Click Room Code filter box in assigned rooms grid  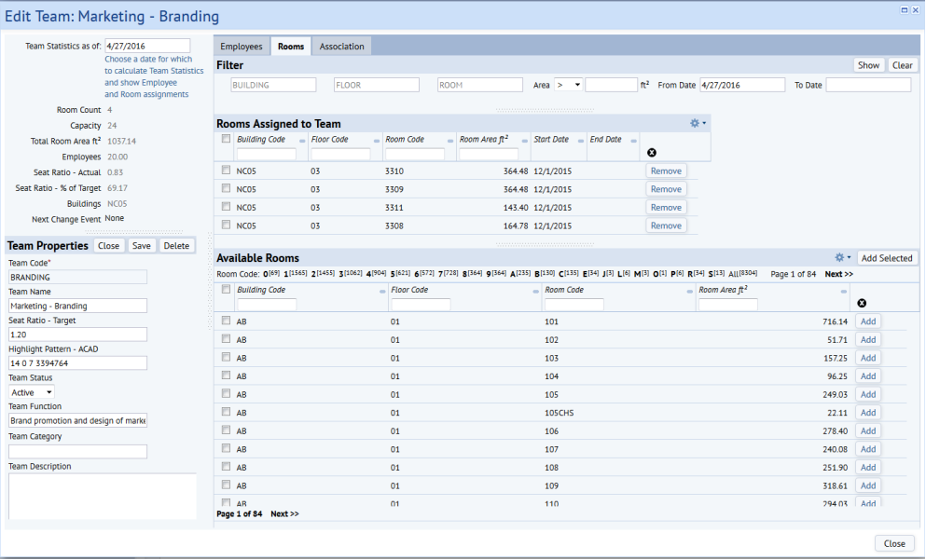pyautogui.click(x=415, y=154)
